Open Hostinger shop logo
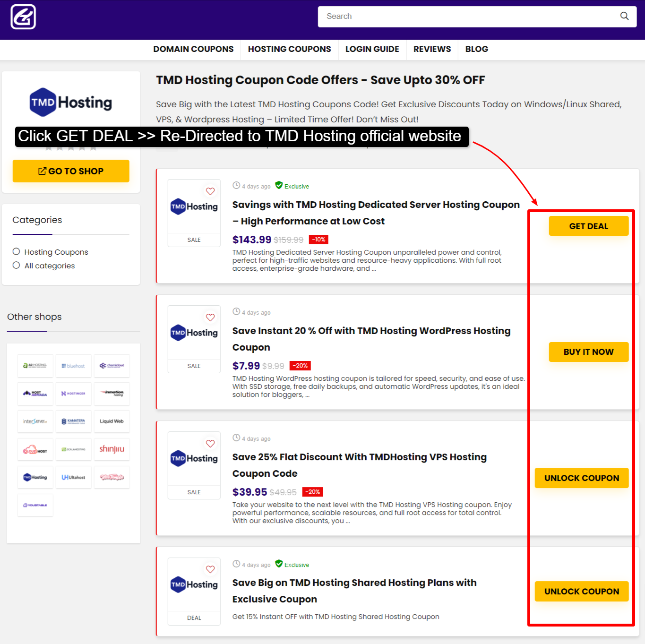The width and height of the screenshot is (645, 644). point(73,394)
